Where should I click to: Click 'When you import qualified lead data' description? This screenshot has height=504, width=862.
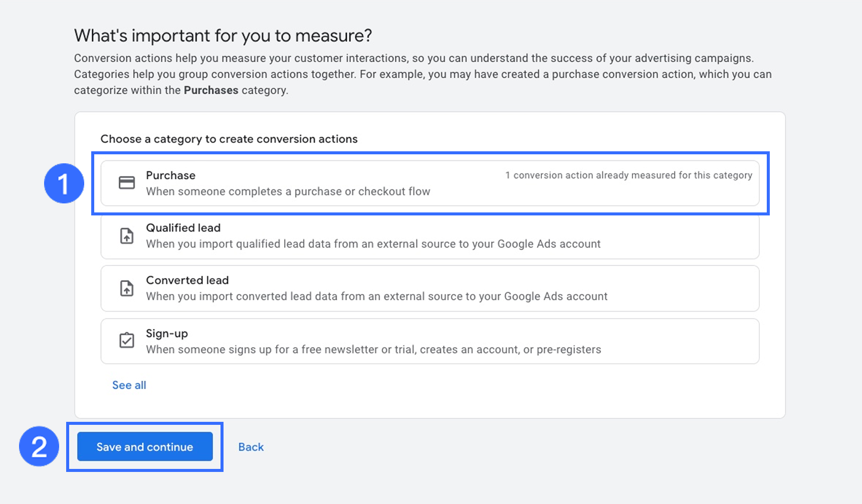click(x=373, y=244)
